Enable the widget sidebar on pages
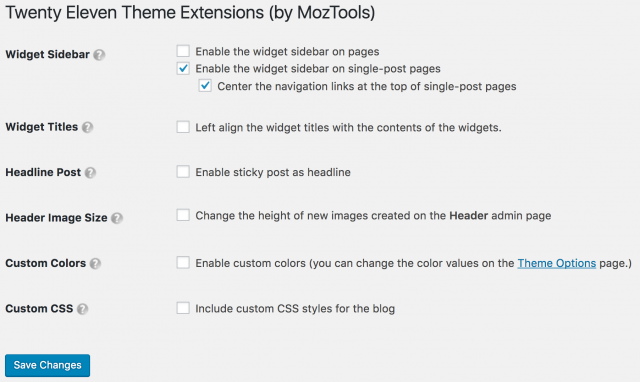The width and height of the screenshot is (640, 382). click(x=183, y=51)
